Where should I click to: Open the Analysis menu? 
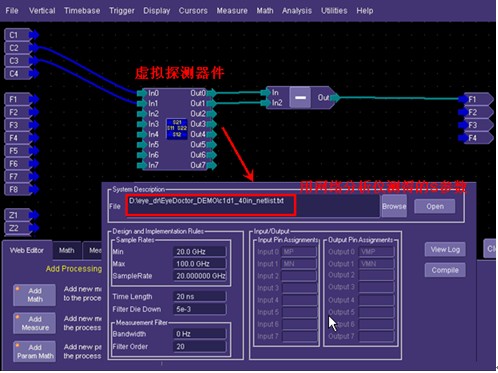tap(297, 11)
